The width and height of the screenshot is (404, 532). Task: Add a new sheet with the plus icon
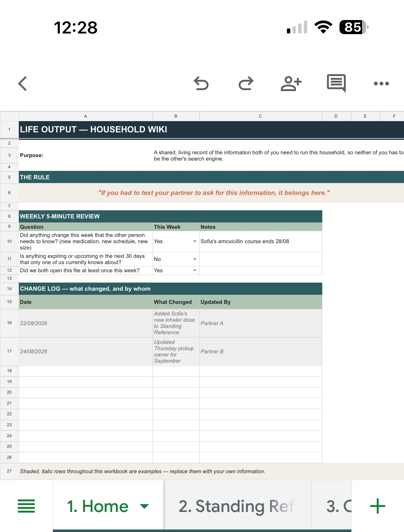[377, 506]
